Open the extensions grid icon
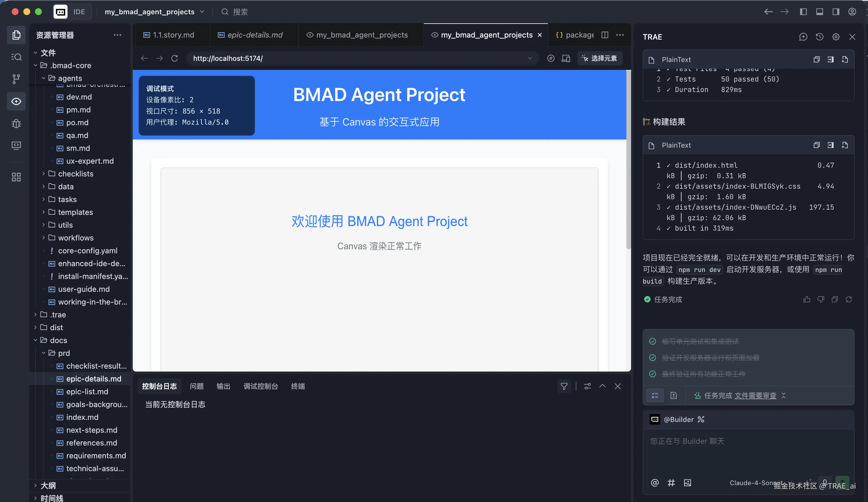This screenshot has width=868, height=502. tap(16, 177)
